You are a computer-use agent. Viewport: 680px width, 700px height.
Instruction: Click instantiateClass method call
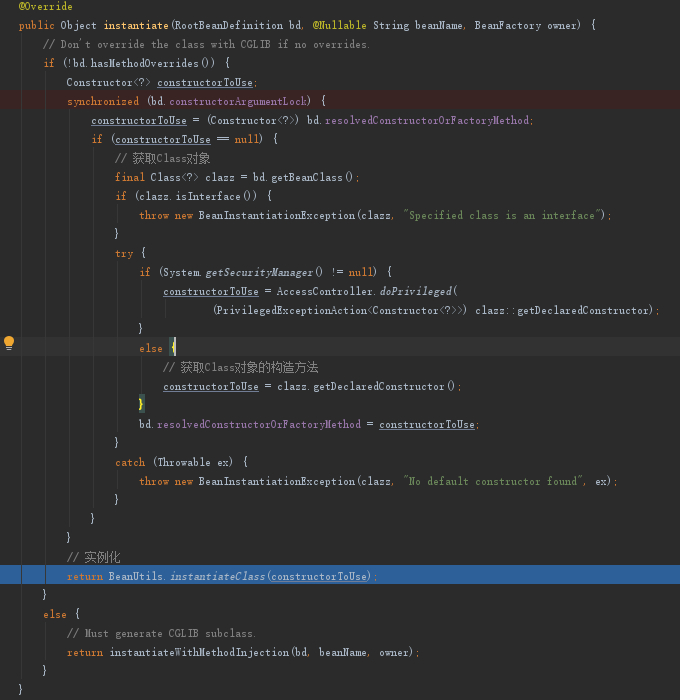[217, 576]
